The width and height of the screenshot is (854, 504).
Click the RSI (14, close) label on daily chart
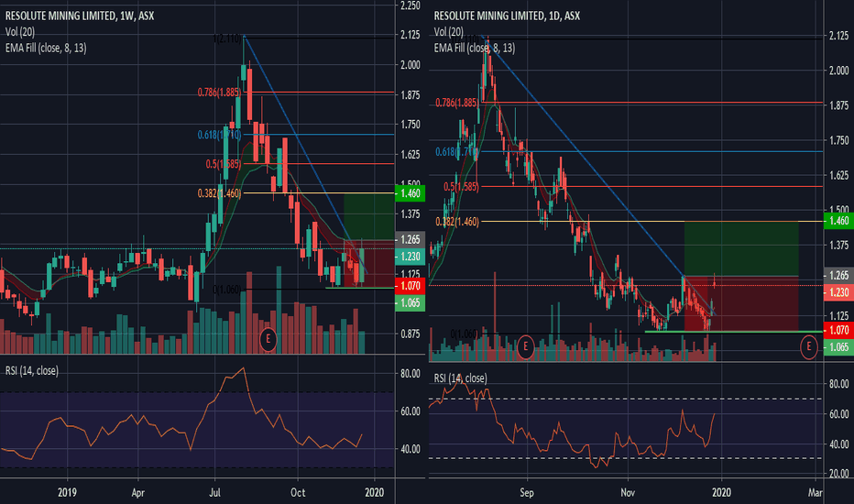pos(460,378)
